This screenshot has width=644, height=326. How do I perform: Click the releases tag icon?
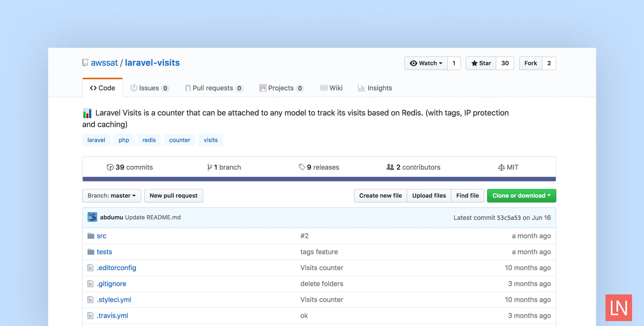pyautogui.click(x=302, y=167)
